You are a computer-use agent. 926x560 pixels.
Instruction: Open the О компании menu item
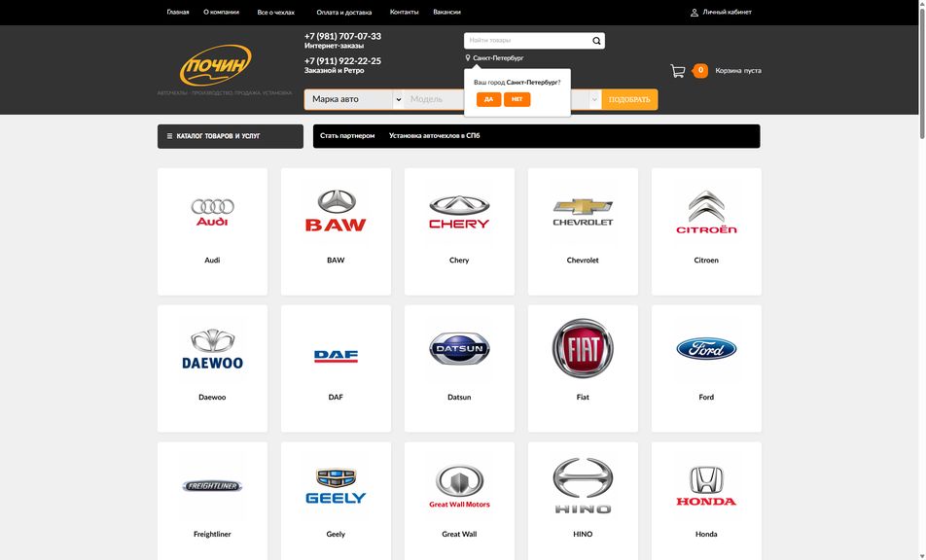[x=221, y=13]
